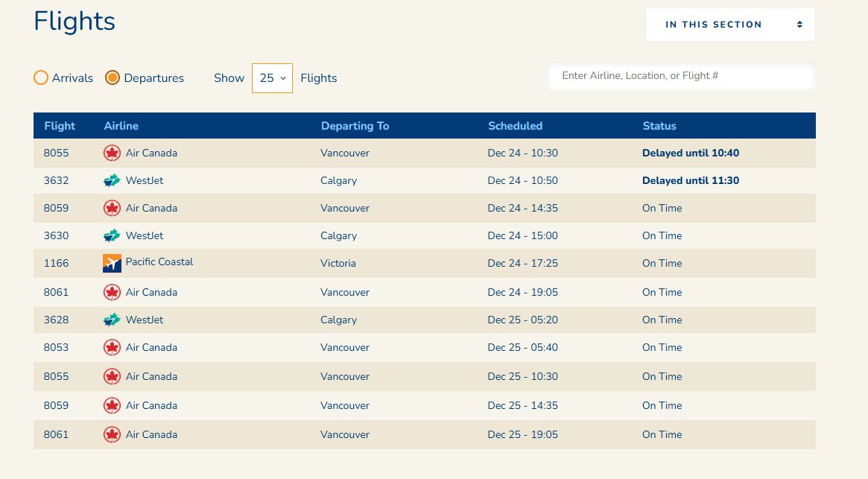This screenshot has height=479, width=868.
Task: Click Air Canada logo for flight 8053
Action: pos(112,348)
